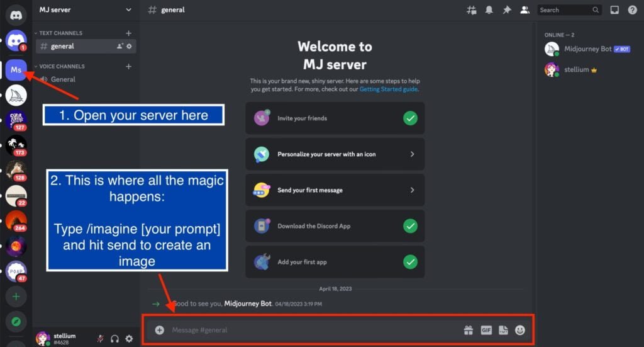Open the GIF picker

486,330
